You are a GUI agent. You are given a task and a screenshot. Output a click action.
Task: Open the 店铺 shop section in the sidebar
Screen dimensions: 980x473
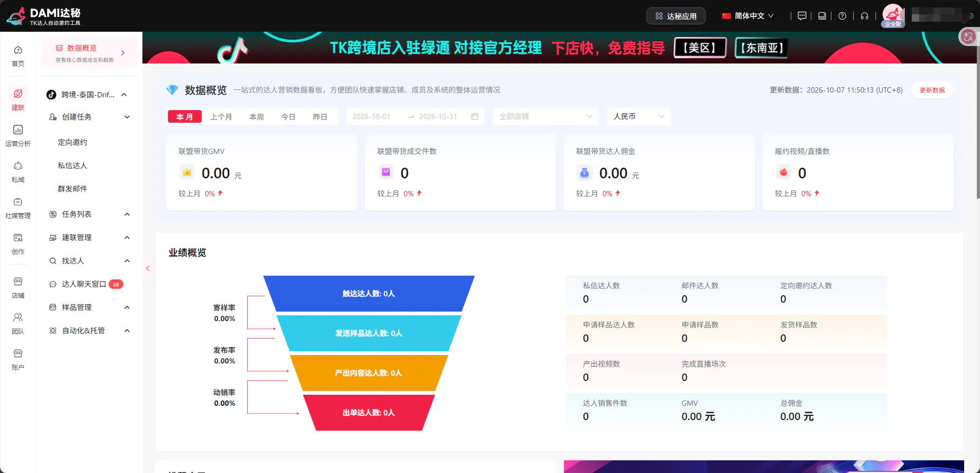tap(18, 288)
